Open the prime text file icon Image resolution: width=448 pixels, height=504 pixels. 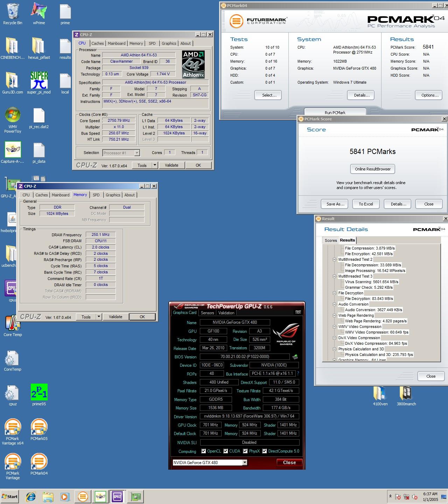pos(65,13)
